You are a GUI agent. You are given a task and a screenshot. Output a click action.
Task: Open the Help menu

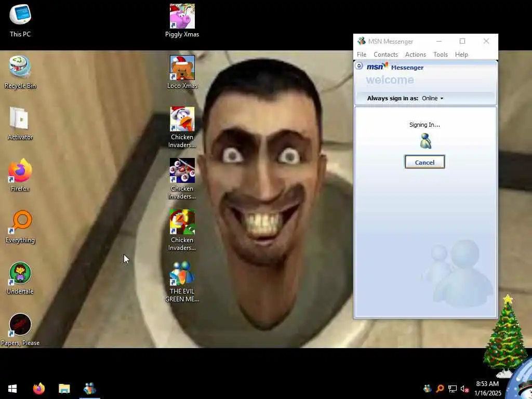(461, 54)
